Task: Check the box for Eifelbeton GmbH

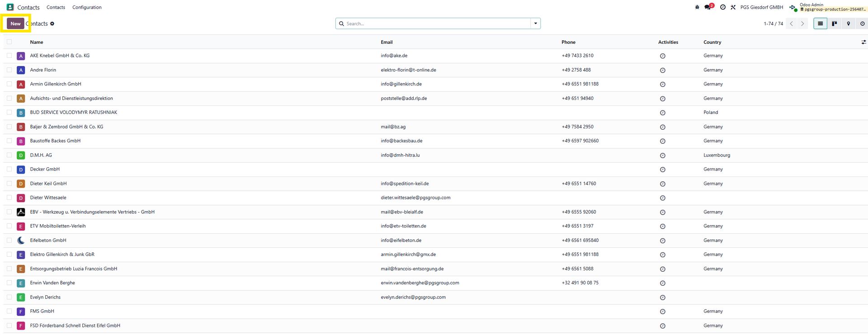Action: click(9, 240)
